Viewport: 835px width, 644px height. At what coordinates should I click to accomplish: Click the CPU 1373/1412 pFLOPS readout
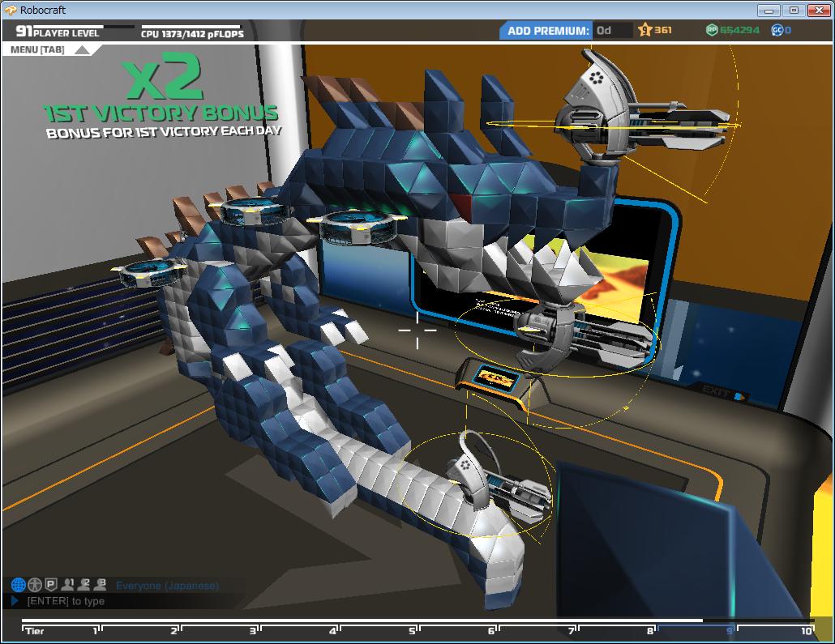point(192,32)
